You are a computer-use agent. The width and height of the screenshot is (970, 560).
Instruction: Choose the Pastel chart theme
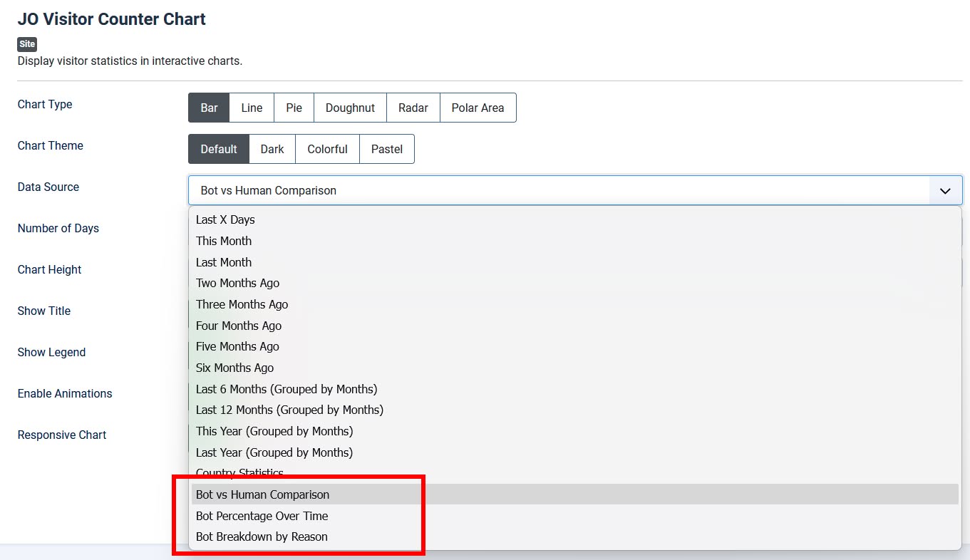point(387,149)
